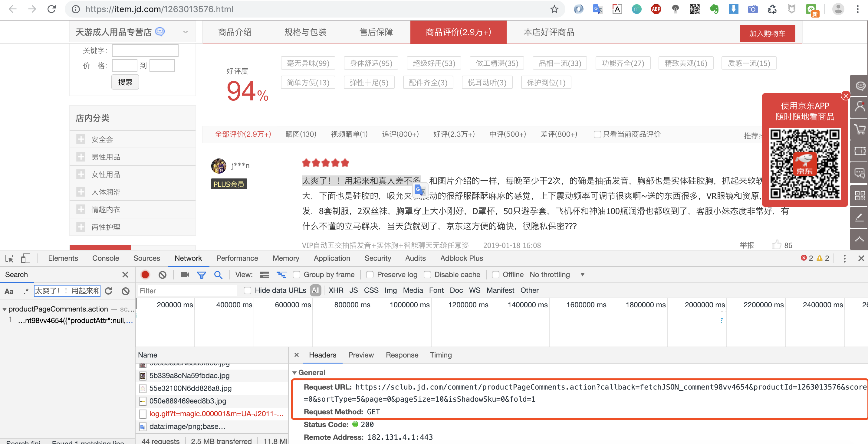Check 只看当前商品评价 filter checkbox

click(597, 134)
